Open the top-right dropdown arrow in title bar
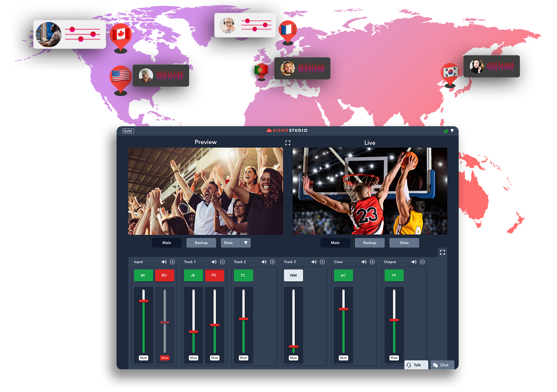This screenshot has width=557, height=392. pos(452,131)
